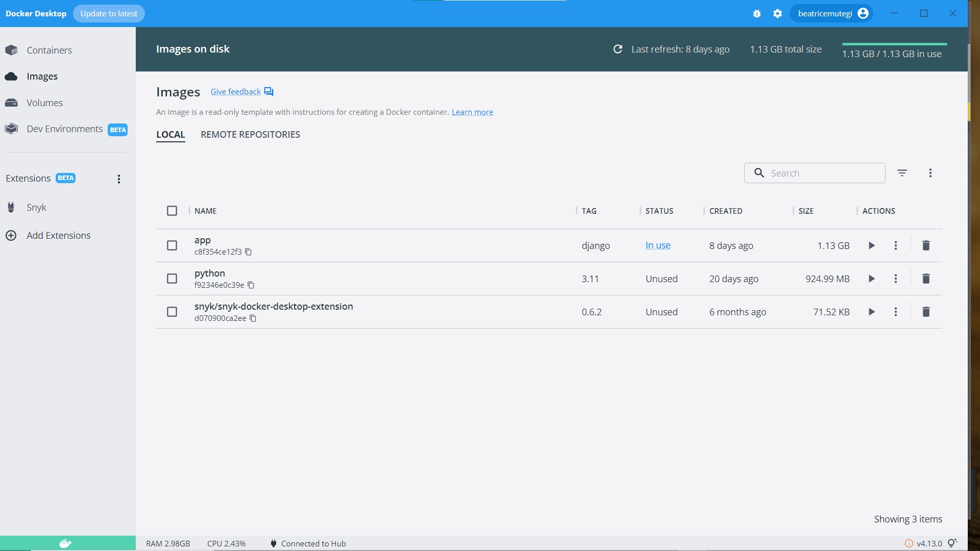
Task: Copy python image ID f92346e0c39e
Action: click(251, 285)
